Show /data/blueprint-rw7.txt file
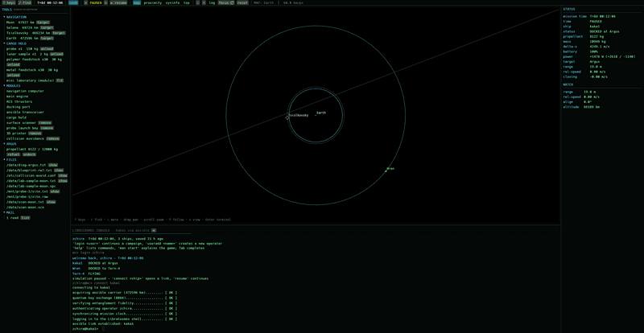Viewport: 644px width, 333px height. coord(59,170)
